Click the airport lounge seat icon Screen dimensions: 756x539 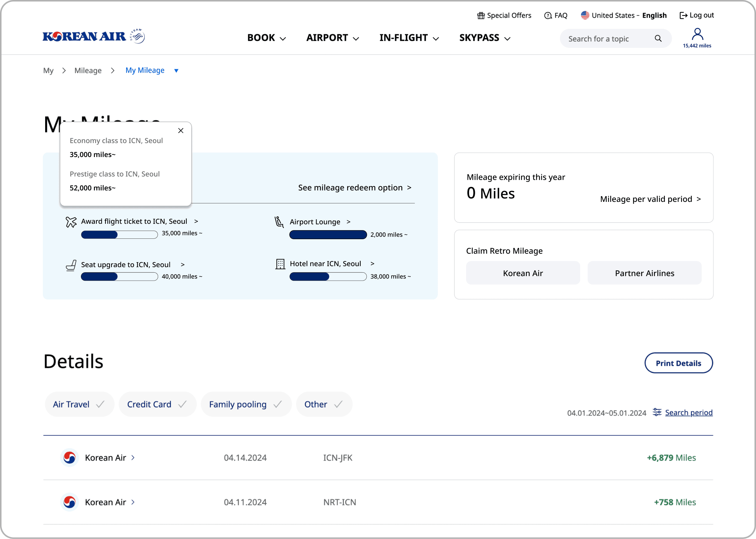click(x=279, y=222)
